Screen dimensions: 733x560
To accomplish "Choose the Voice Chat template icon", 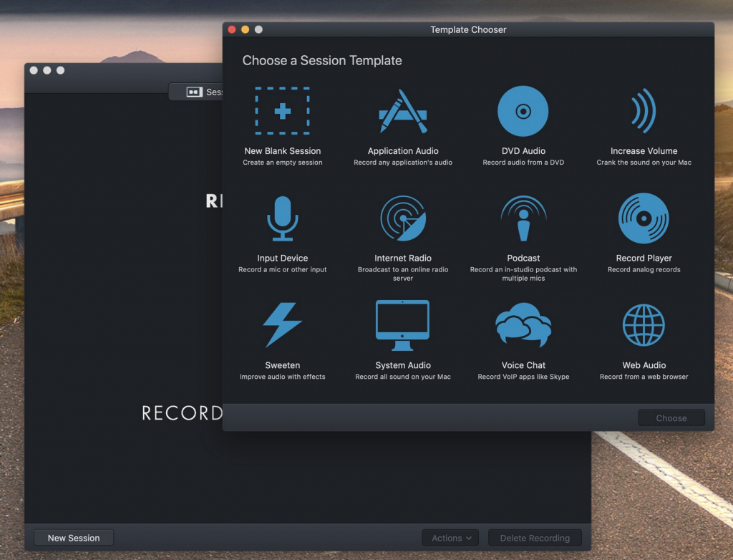I will pos(523,326).
